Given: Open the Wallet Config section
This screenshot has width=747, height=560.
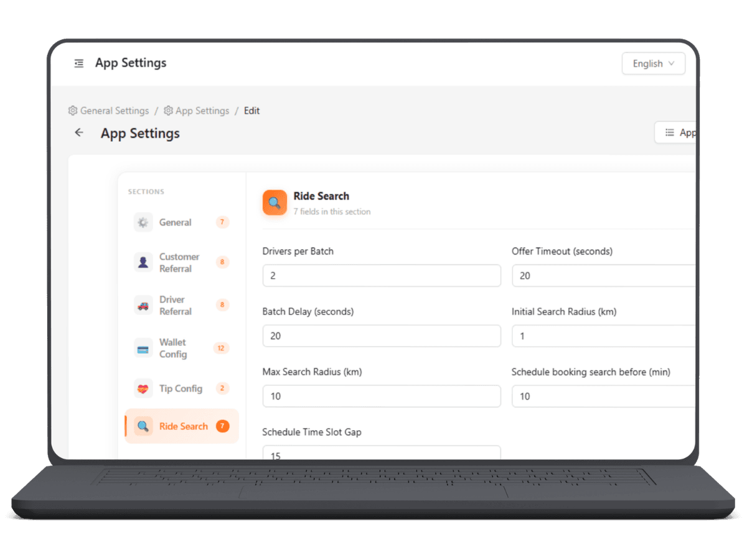Looking at the screenshot, I should coord(182,348).
